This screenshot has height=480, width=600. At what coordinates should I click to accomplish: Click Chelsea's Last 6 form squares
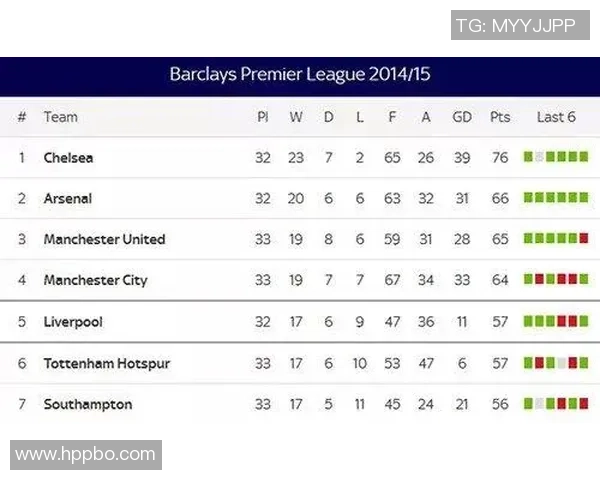556,157
